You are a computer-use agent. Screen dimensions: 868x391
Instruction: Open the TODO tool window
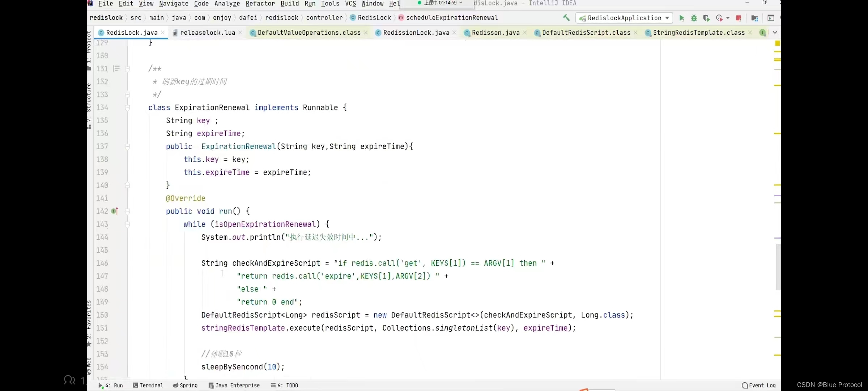pyautogui.click(x=285, y=386)
